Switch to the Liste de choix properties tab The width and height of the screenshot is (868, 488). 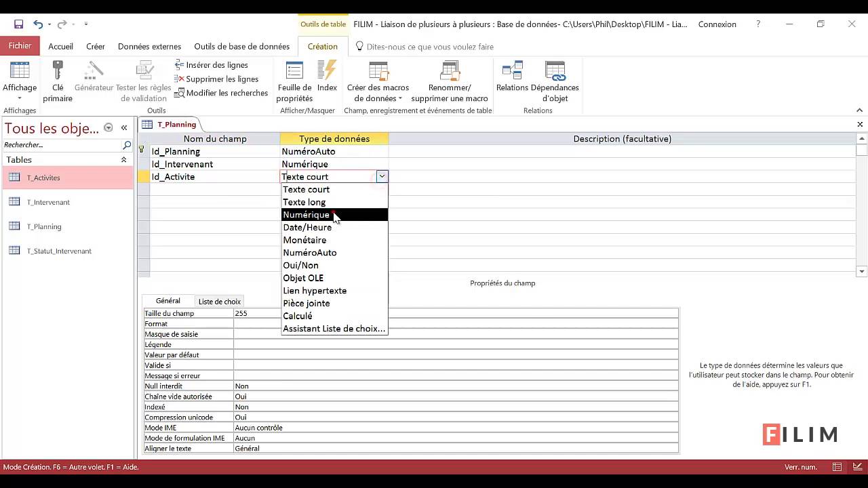219,302
